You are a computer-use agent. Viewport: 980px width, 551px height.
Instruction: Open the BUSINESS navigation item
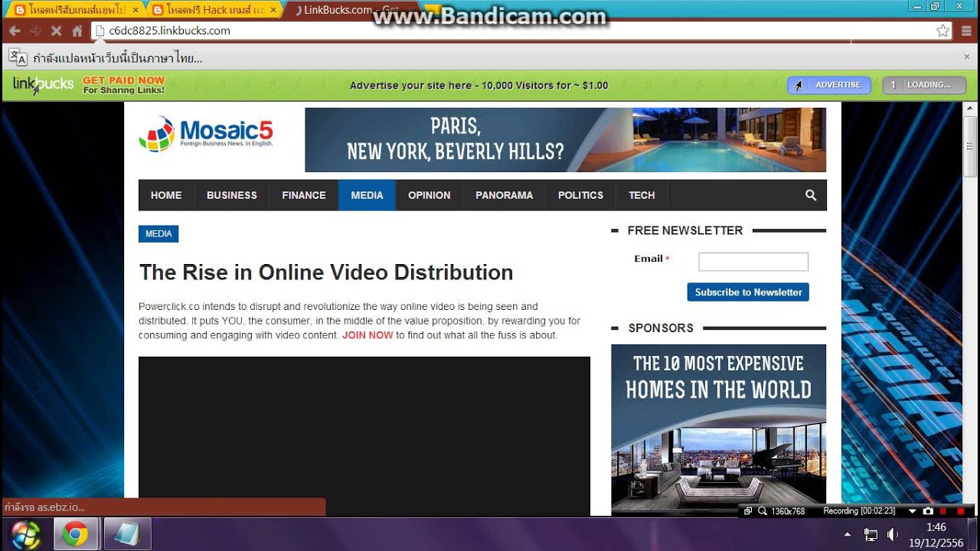pyautogui.click(x=232, y=195)
